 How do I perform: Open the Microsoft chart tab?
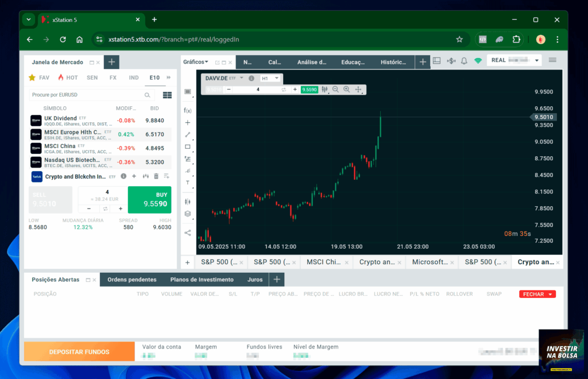click(x=430, y=262)
